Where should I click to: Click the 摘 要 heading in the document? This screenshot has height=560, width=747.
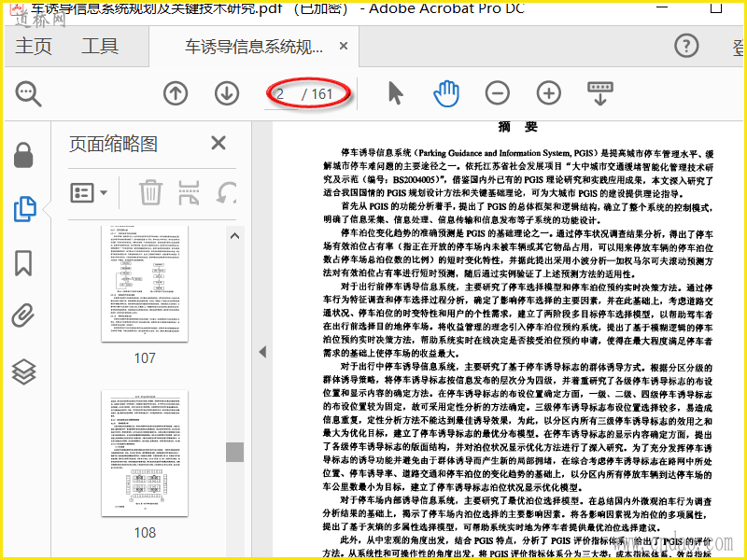pos(518,127)
